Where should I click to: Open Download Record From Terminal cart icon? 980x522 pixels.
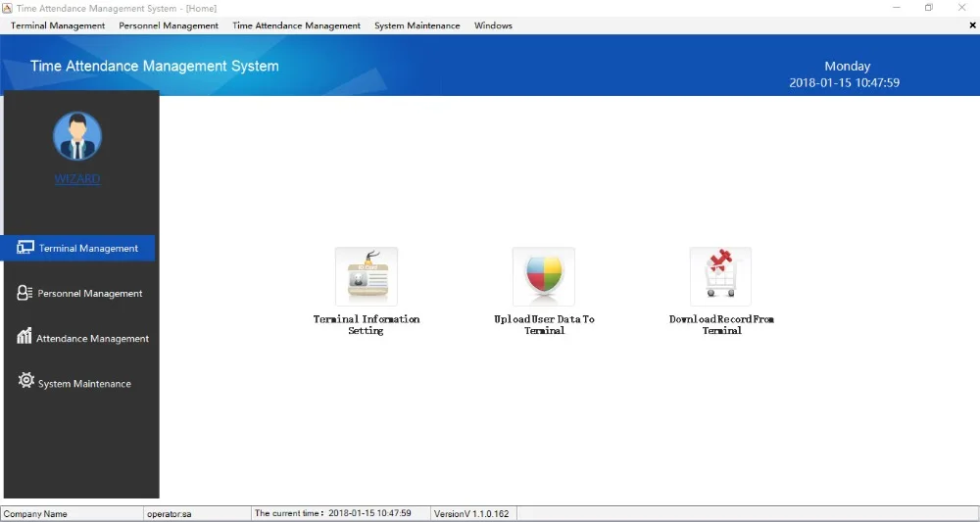coord(720,276)
